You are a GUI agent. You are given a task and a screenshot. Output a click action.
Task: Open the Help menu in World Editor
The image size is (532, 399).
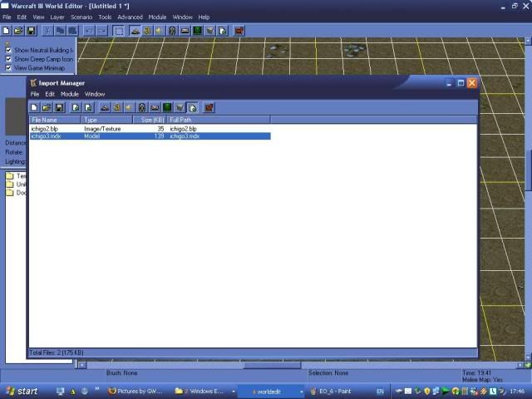click(x=204, y=17)
